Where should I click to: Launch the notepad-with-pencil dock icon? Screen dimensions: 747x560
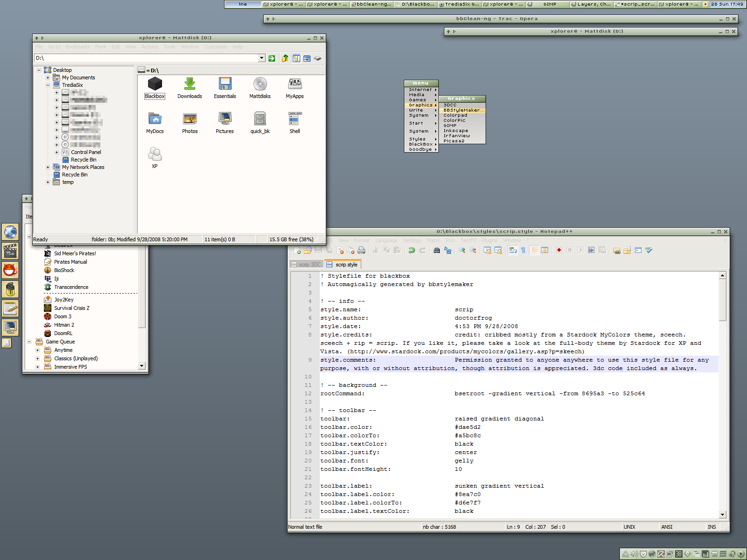(x=10, y=308)
